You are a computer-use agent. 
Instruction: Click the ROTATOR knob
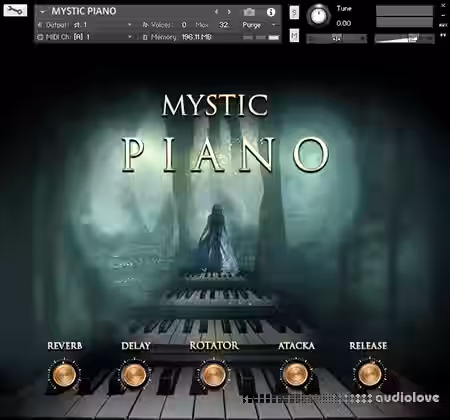[x=213, y=375]
